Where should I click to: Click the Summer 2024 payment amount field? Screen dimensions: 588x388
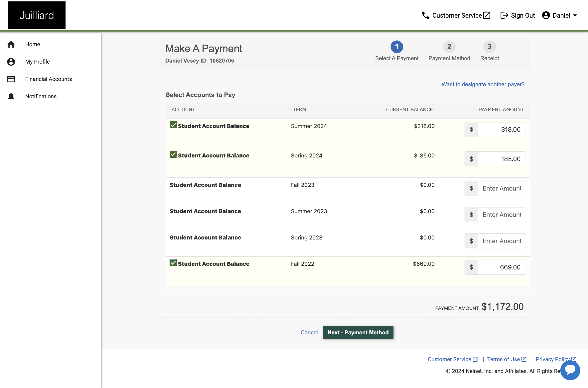click(x=502, y=130)
